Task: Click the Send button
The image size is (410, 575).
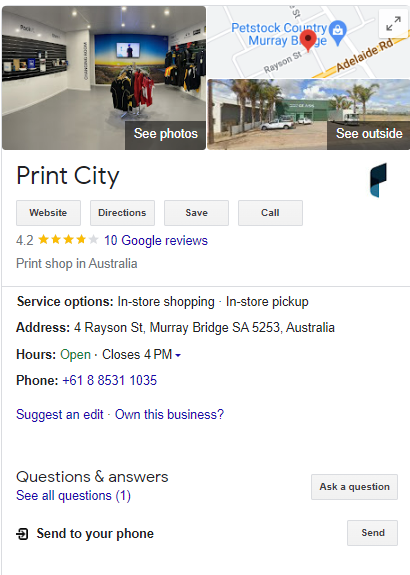Action: [x=373, y=533]
